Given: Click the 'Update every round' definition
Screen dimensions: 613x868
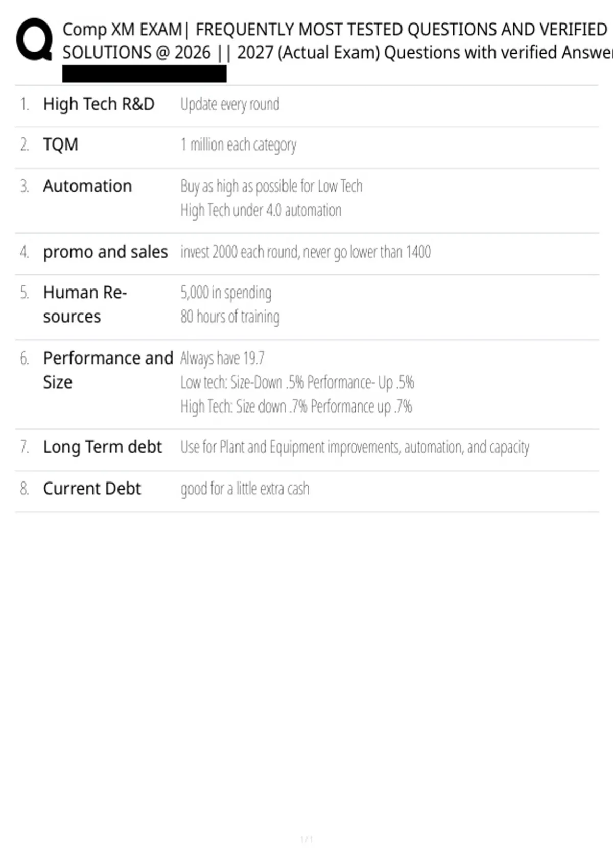Looking at the screenshot, I should (230, 104).
